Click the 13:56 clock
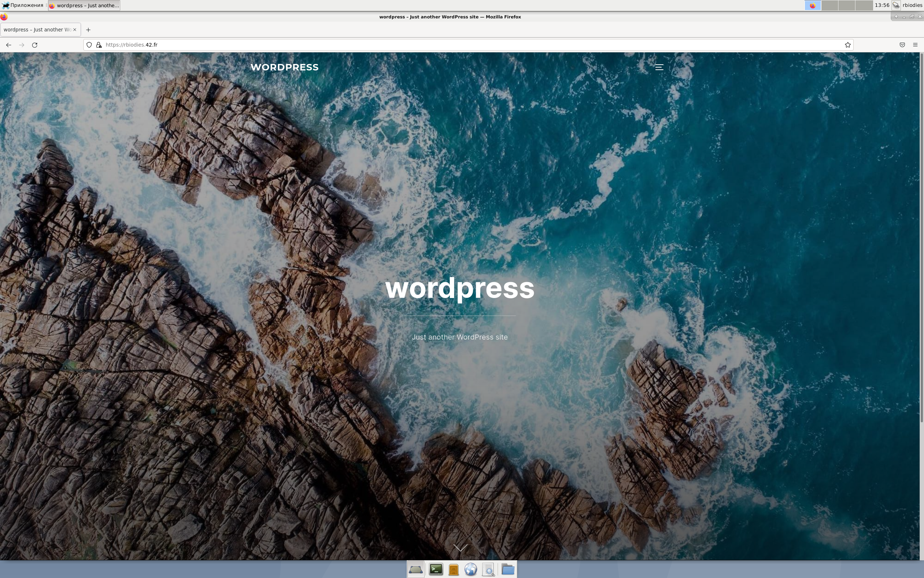 [882, 5]
